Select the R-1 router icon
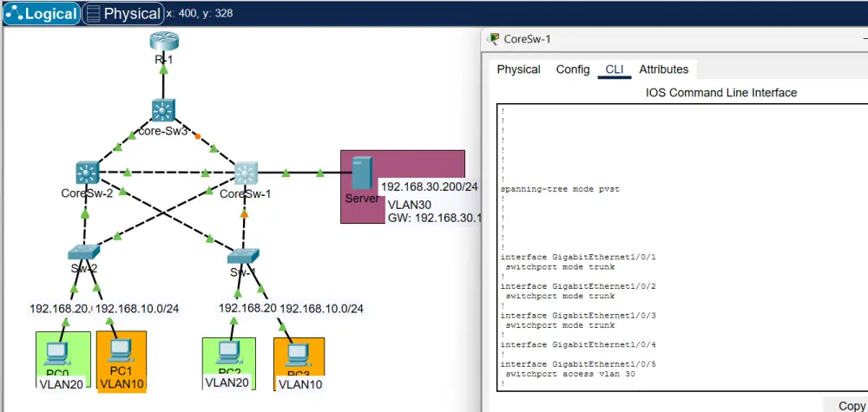This screenshot has height=412, width=868. [164, 42]
